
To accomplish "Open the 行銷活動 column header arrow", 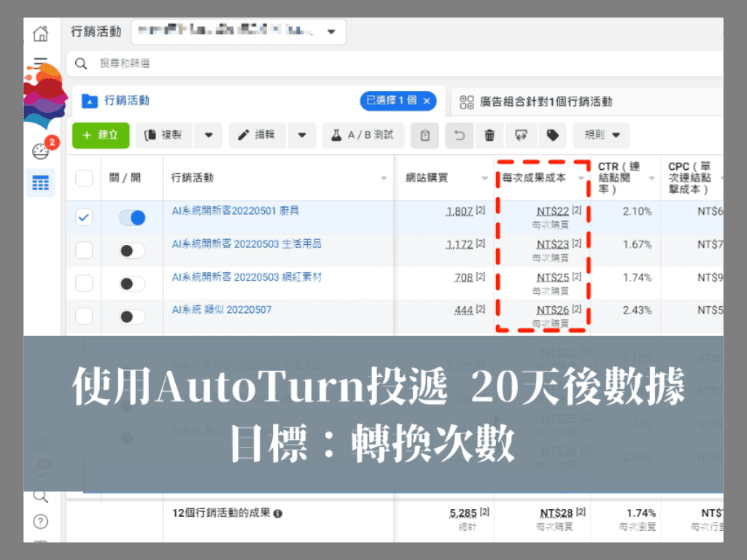I will pyautogui.click(x=384, y=179).
